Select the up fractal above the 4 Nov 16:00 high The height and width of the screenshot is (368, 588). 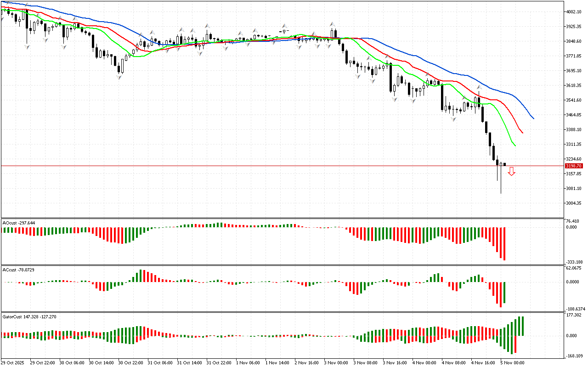479,86
